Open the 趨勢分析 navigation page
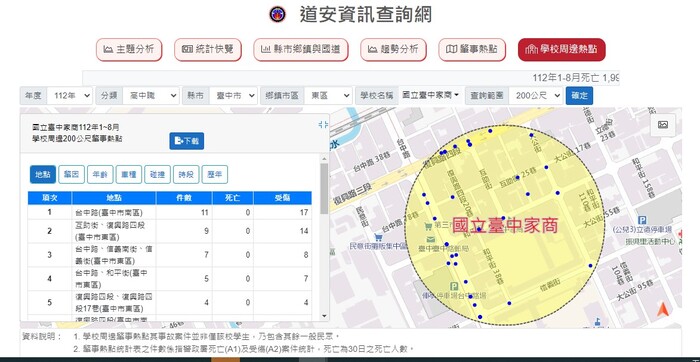This screenshot has width=700, height=362. click(x=393, y=50)
